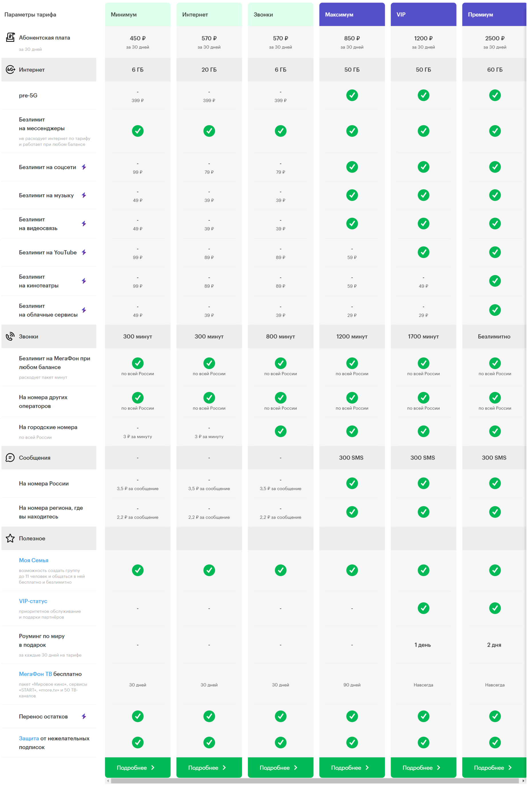Open the МегаФон ТВ link
The image size is (532, 787).
point(35,674)
